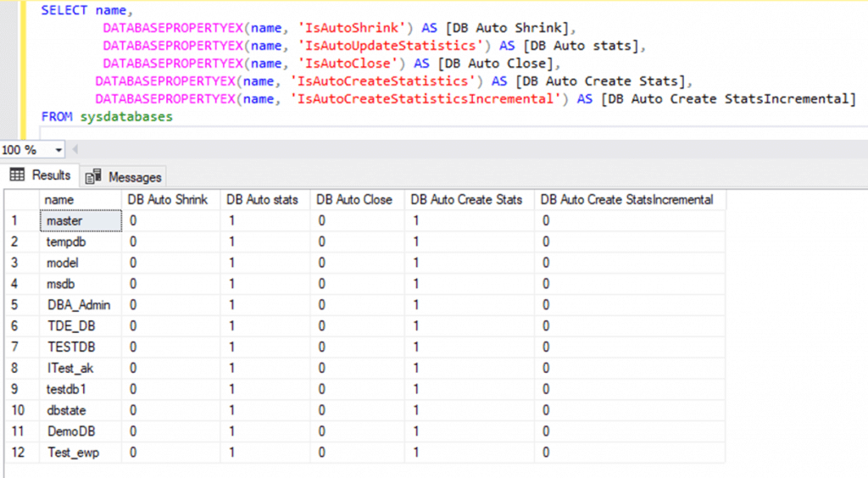
Task: Click the DB Auto Create Stats header
Action: tap(466, 200)
